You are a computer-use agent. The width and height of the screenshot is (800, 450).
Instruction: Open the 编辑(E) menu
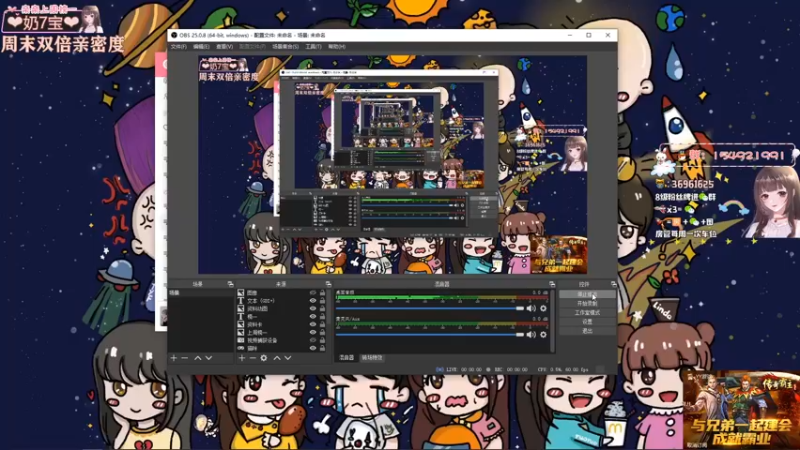point(201,46)
